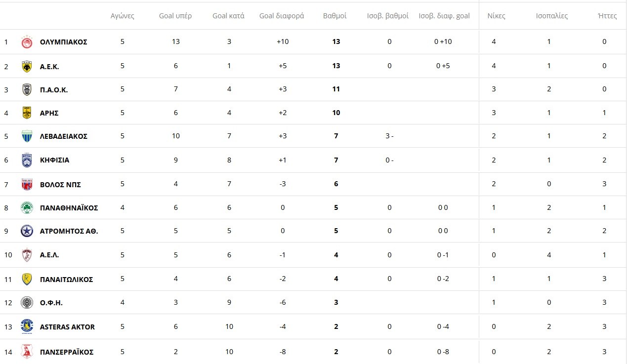Open the ΠΑΝΣΕΡΡΑΪΚΟΣ team name link

point(67,352)
